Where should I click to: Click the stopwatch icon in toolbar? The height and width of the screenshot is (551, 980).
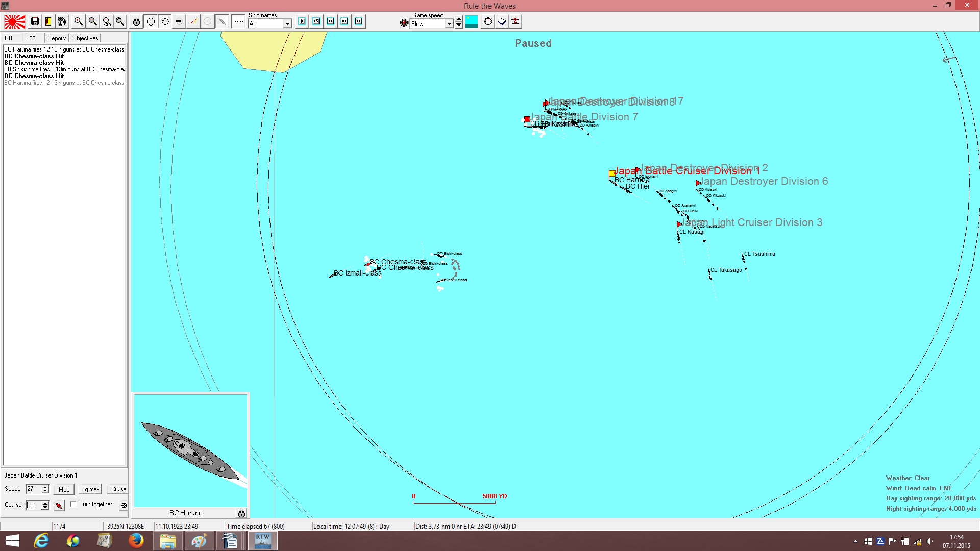[488, 21]
